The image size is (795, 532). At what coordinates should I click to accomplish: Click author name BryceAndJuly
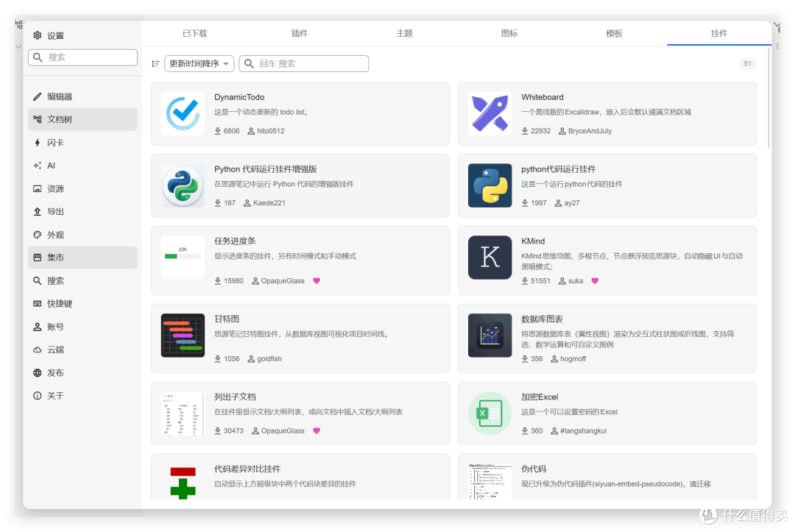coord(590,131)
